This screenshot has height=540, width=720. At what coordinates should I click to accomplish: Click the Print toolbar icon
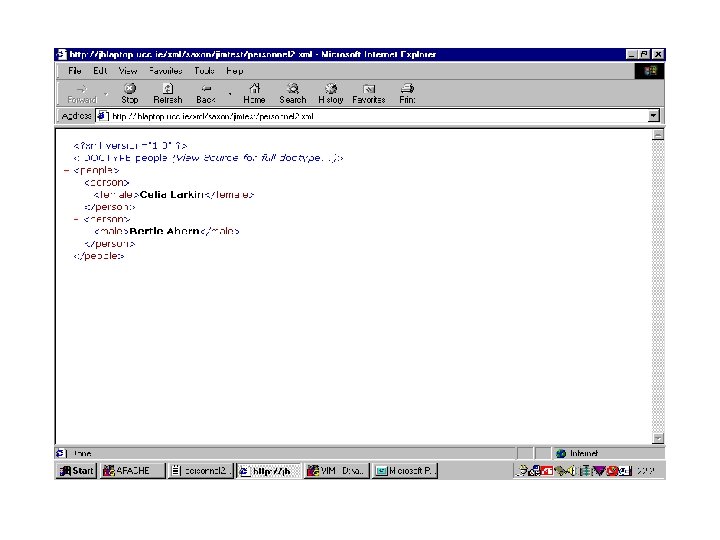pyautogui.click(x=407, y=88)
